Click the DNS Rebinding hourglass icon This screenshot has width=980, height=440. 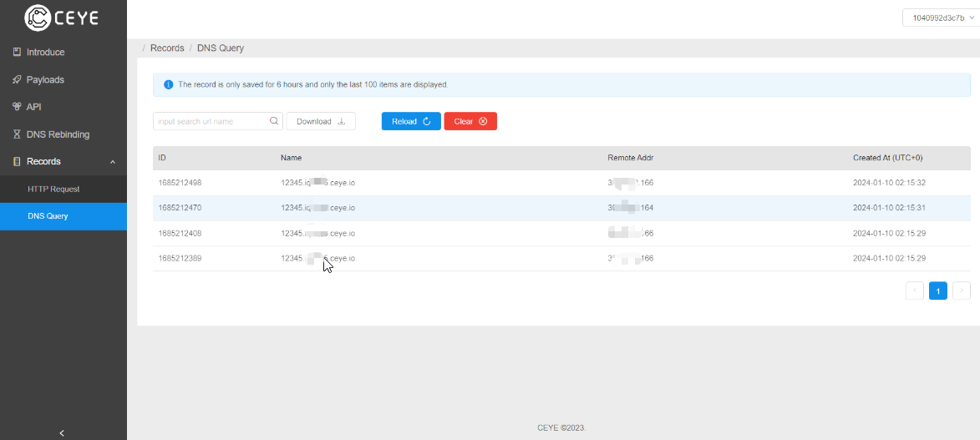coord(18,134)
